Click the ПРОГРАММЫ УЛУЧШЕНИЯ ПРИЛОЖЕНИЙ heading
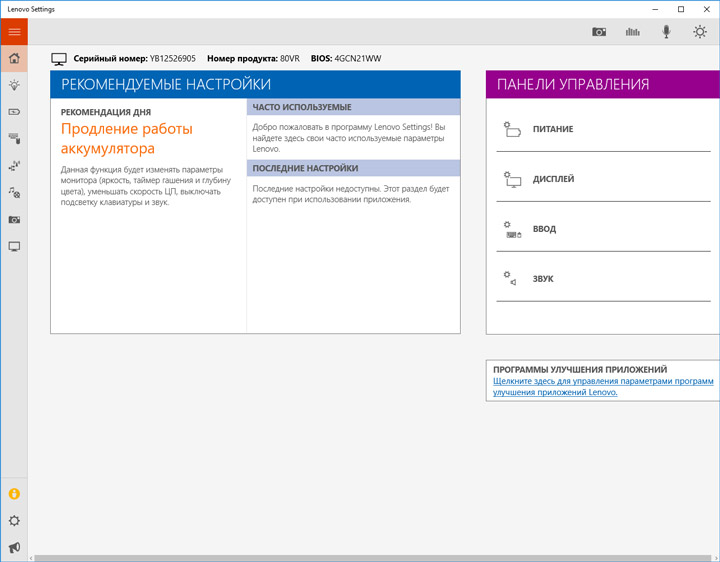This screenshot has height=562, width=720. tap(580, 370)
